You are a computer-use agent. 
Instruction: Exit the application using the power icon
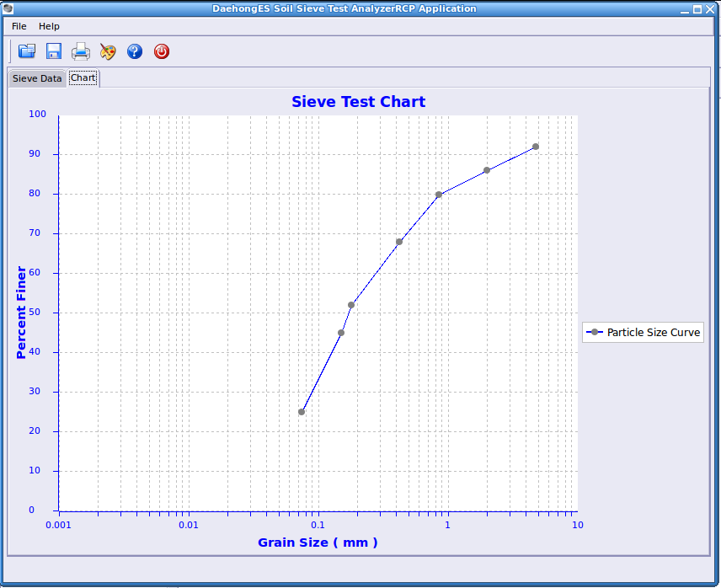pos(161,51)
